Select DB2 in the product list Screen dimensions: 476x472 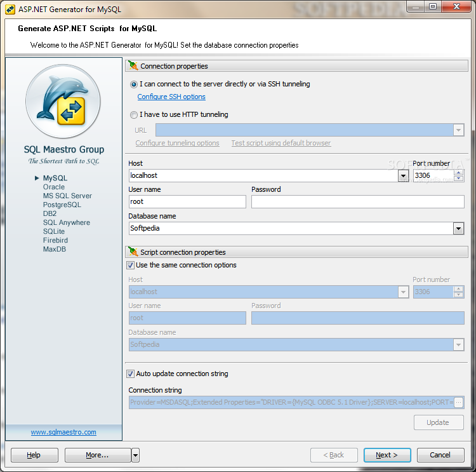tap(50, 213)
